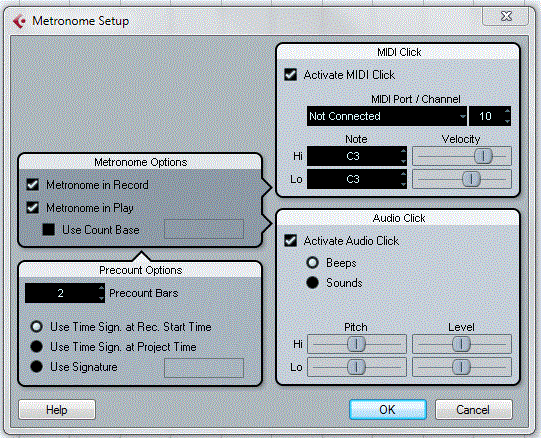Screen dimensions: 541x438
Task: Click the MIDI Click section header
Action: click(x=399, y=52)
